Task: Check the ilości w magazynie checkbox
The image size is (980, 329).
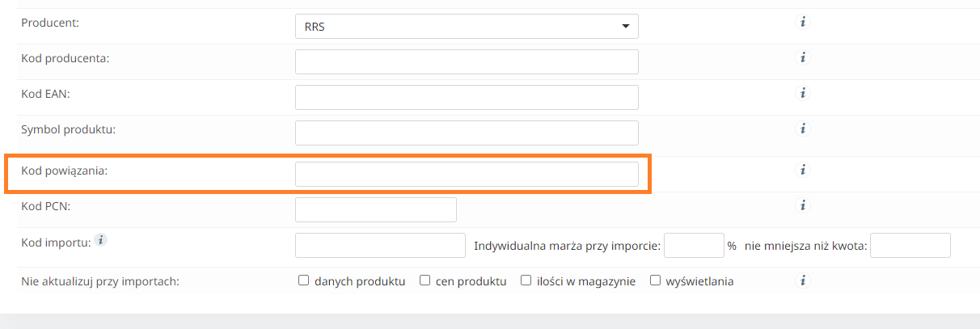Action: click(526, 281)
